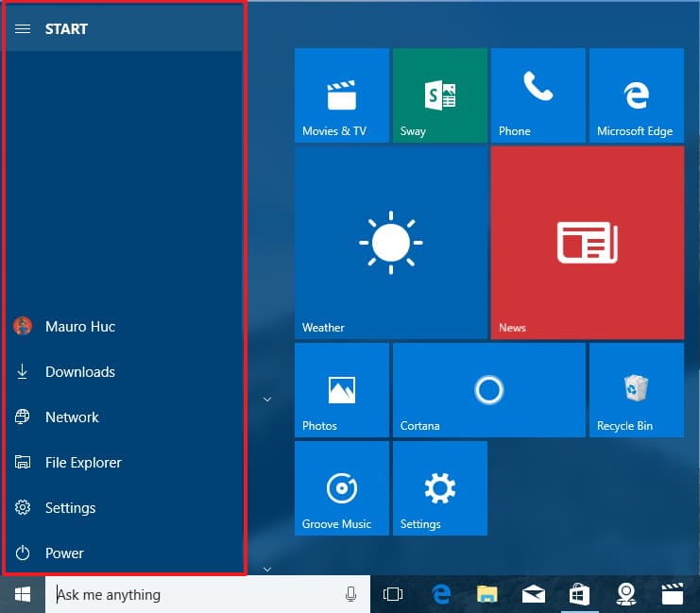Viewport: 700px width, 613px height.
Task: Launch File Explorer from Start list
Action: [124, 463]
